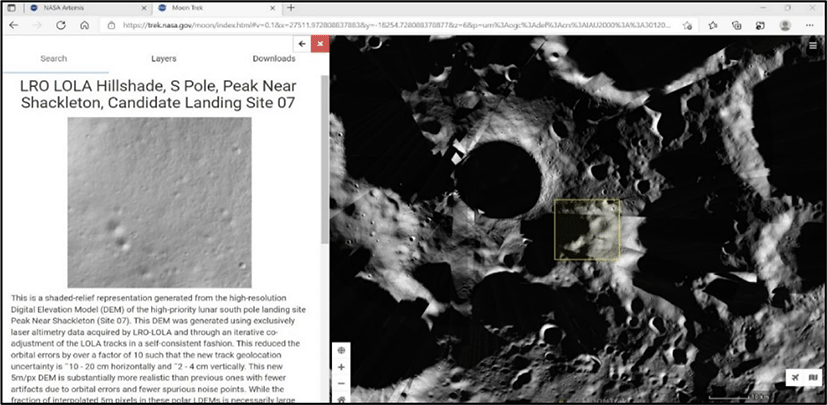This screenshot has width=827, height=405.
Task: Open the folded map icon
Action: click(x=812, y=377)
